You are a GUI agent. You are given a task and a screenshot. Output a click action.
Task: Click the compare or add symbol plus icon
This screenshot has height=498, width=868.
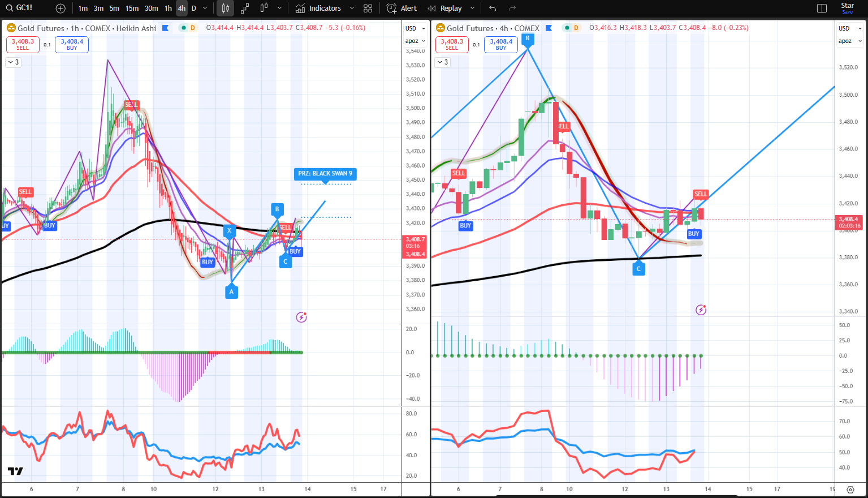point(61,8)
